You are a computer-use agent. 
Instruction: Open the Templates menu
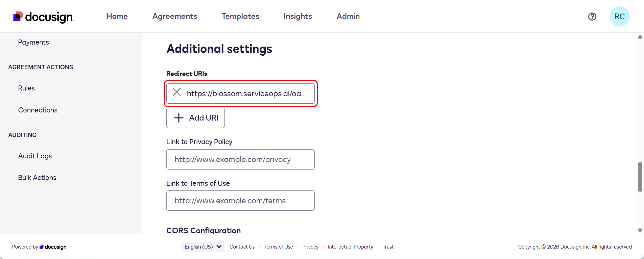(x=240, y=16)
